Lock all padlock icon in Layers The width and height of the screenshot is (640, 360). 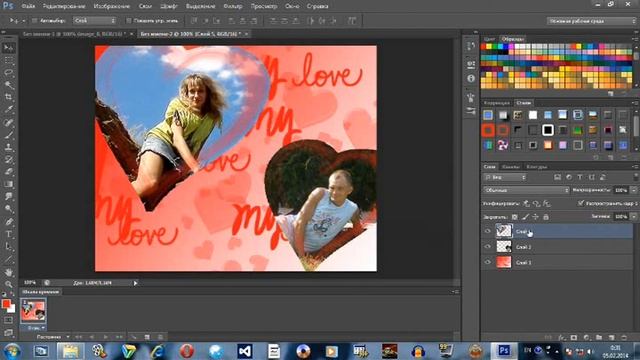(546, 217)
